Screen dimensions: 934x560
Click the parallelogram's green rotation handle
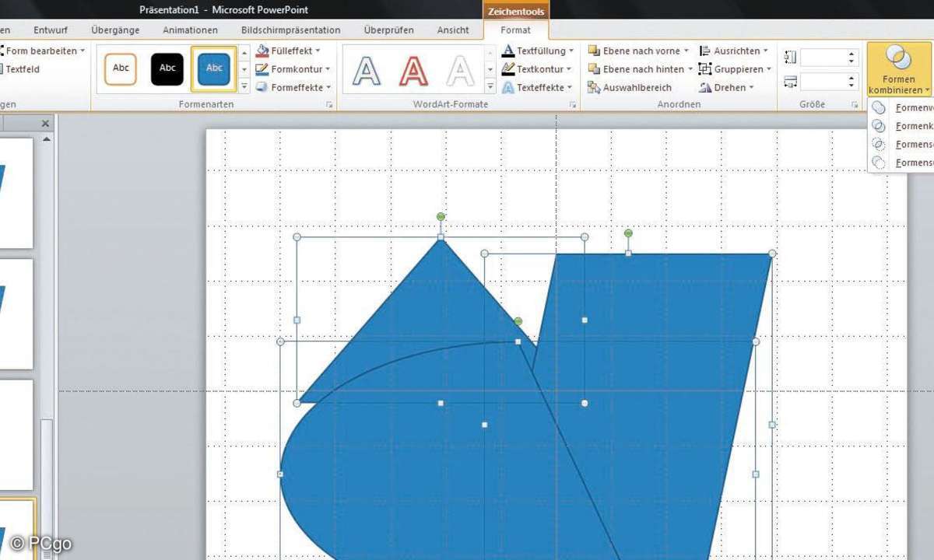pos(628,233)
